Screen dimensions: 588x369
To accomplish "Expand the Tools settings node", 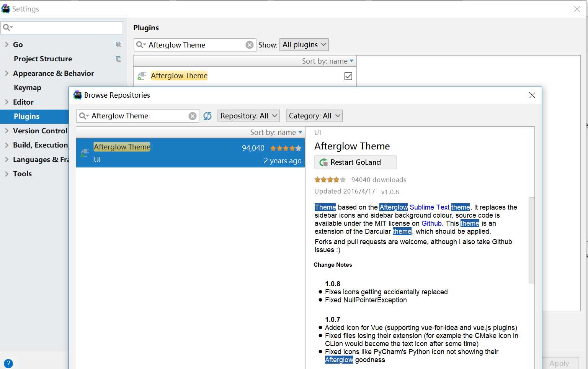I will pos(7,174).
